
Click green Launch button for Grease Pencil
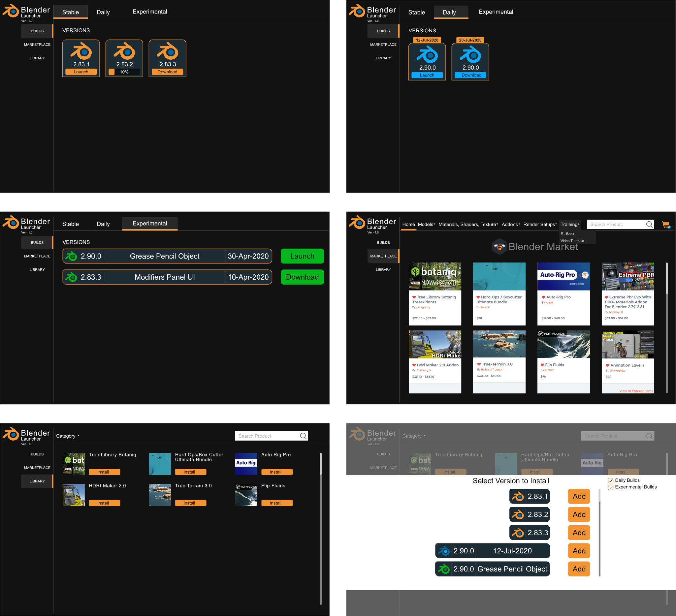(x=302, y=256)
